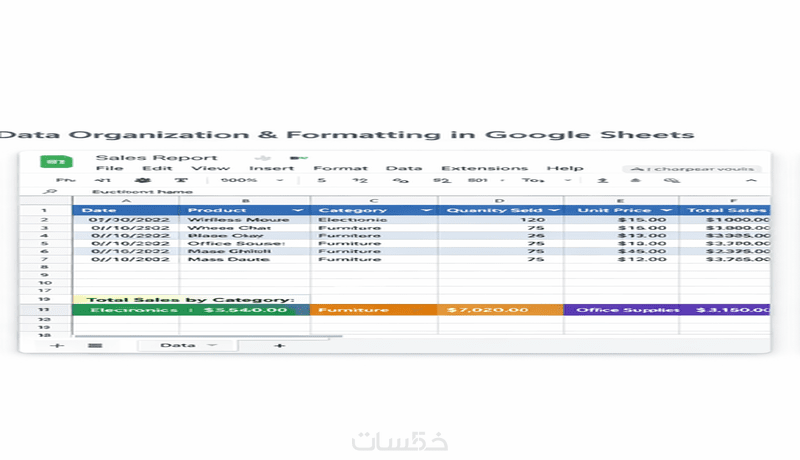Image resolution: width=800 pixels, height=460 pixels.
Task: Click the plus icon beside the sheets list icon
Action: (x=57, y=345)
